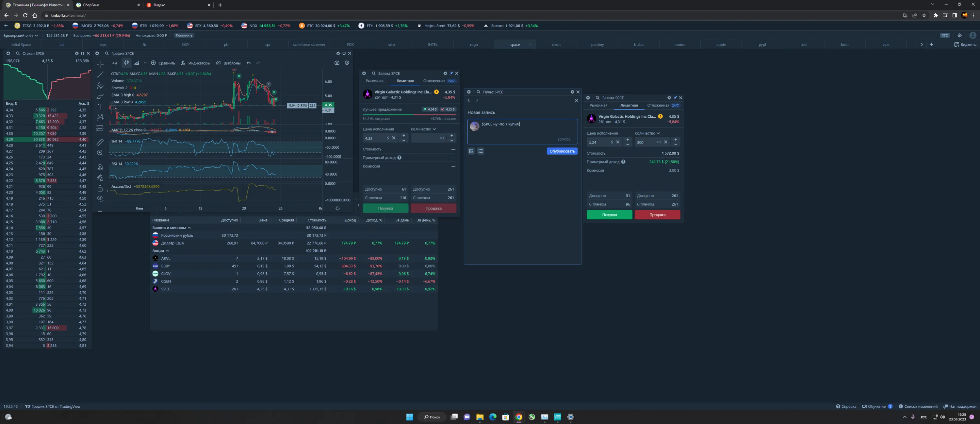Viewport: 980px width, 424px height.
Task: Click Опубликовать in Пульс SPCE
Action: (x=562, y=151)
